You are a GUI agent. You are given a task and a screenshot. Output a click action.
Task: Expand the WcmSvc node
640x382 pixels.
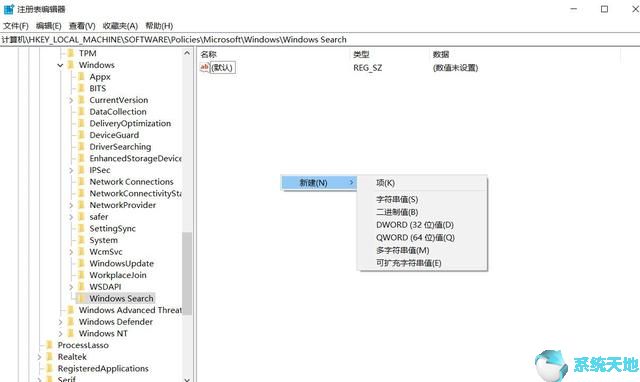pos(71,252)
